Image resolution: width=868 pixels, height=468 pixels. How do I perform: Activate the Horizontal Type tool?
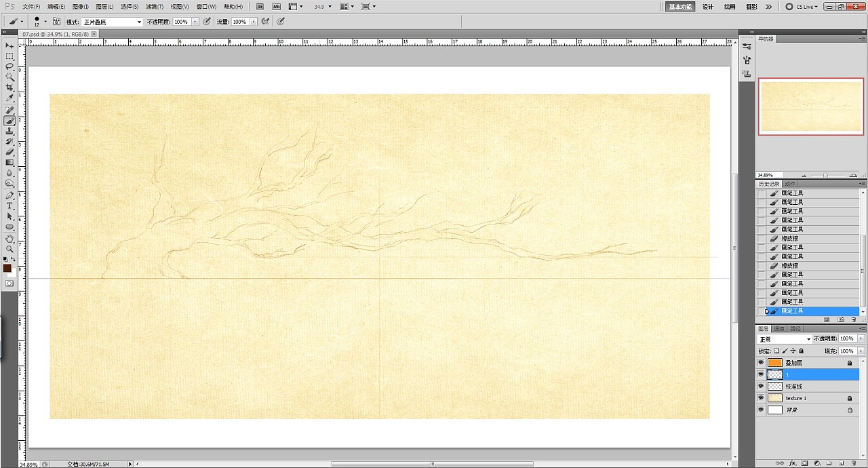point(9,206)
